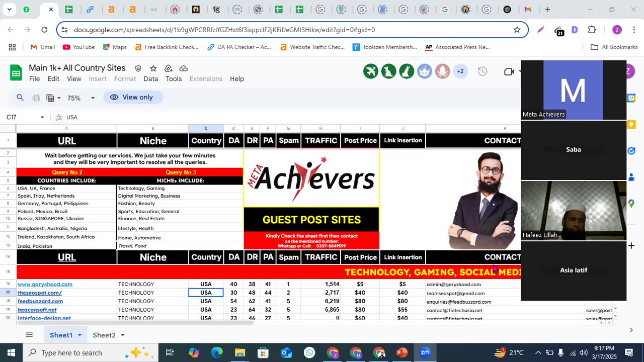Click the print icon in toolbar
The width and height of the screenshot is (644, 362).
pyautogui.click(x=36, y=98)
